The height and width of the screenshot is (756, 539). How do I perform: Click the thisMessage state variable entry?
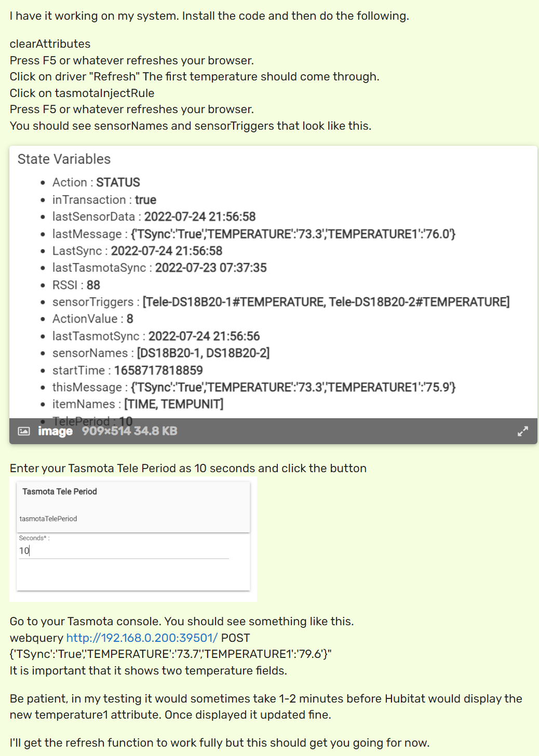point(254,388)
